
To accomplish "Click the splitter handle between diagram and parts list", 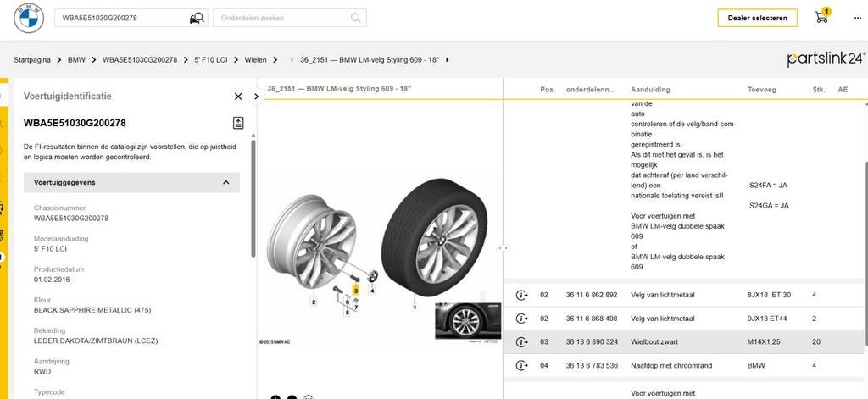I will [x=503, y=248].
